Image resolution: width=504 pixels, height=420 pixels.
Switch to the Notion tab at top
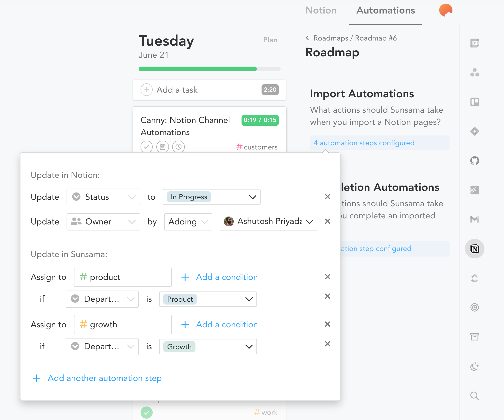coord(322,10)
